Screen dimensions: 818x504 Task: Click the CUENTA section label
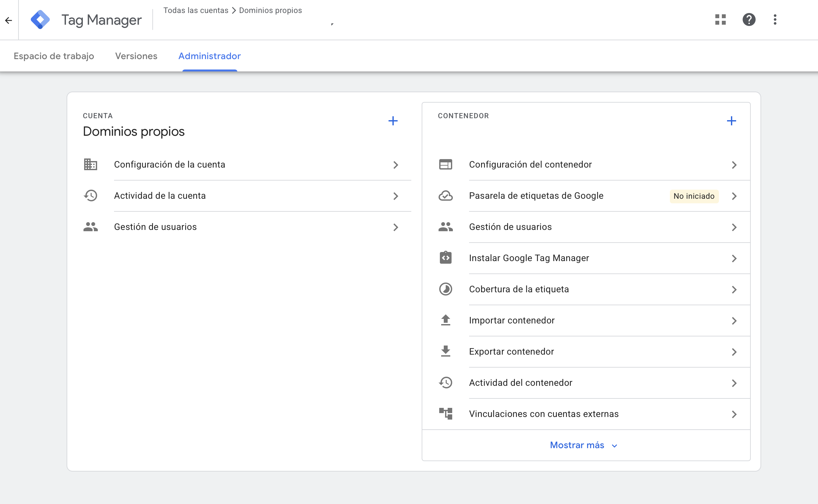click(x=98, y=116)
